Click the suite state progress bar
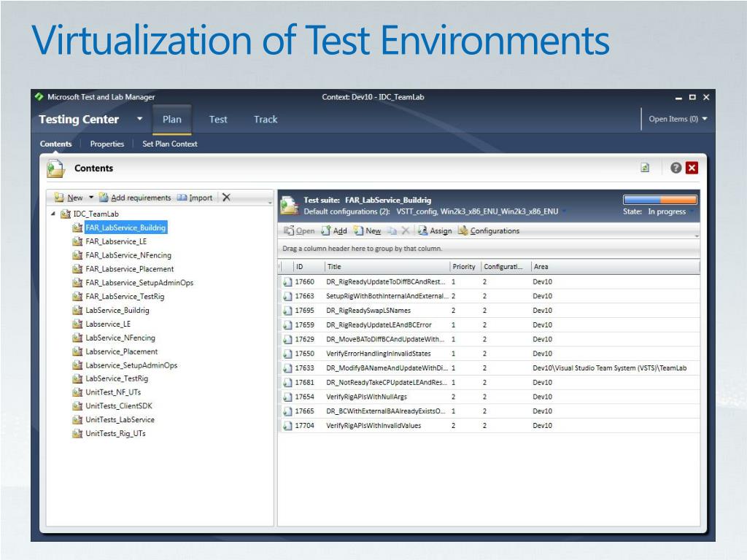The height and width of the screenshot is (560, 747). point(659,200)
